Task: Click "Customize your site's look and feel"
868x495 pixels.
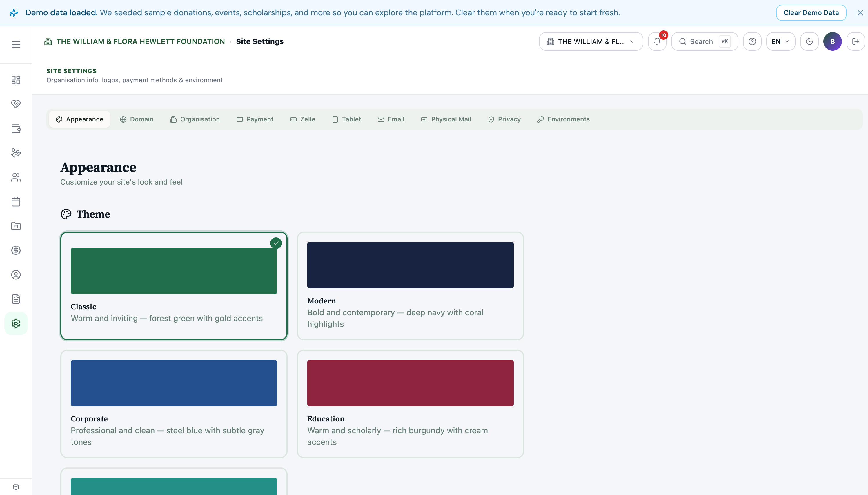Action: point(121,182)
